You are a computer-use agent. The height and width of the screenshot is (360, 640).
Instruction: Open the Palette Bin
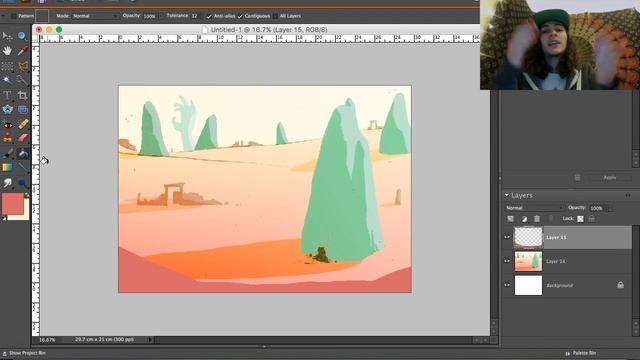(580, 353)
